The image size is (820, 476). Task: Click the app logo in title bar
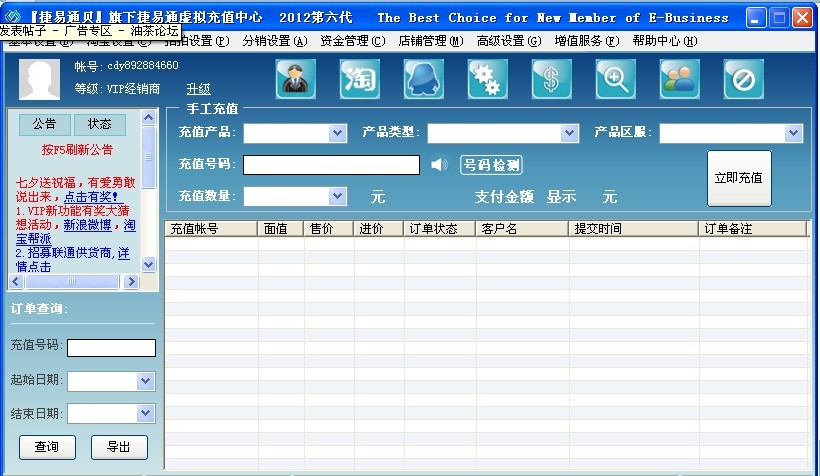(x=13, y=17)
